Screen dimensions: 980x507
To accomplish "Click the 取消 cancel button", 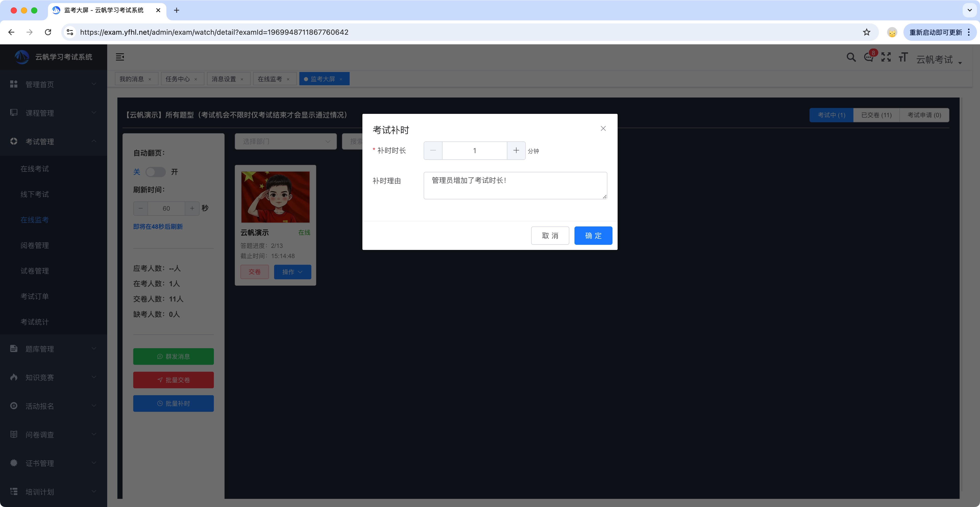I will [550, 236].
